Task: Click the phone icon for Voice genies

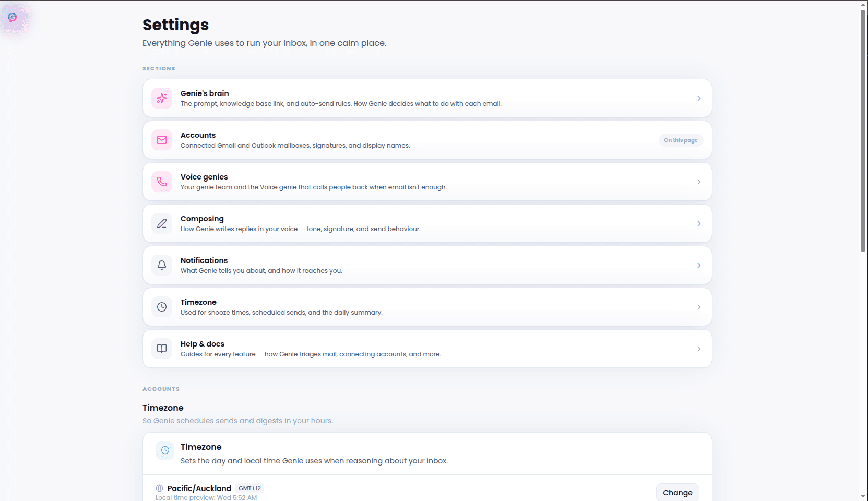Action: [162, 182]
